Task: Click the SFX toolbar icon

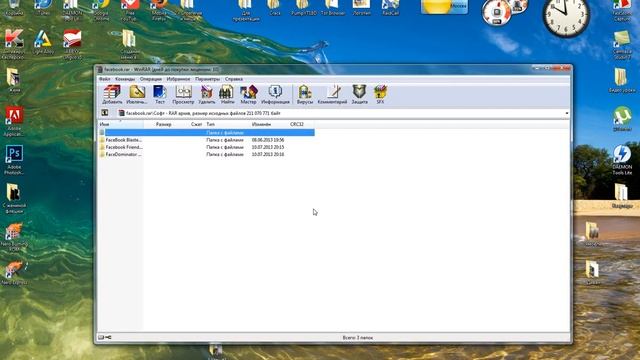Action: click(x=380, y=95)
